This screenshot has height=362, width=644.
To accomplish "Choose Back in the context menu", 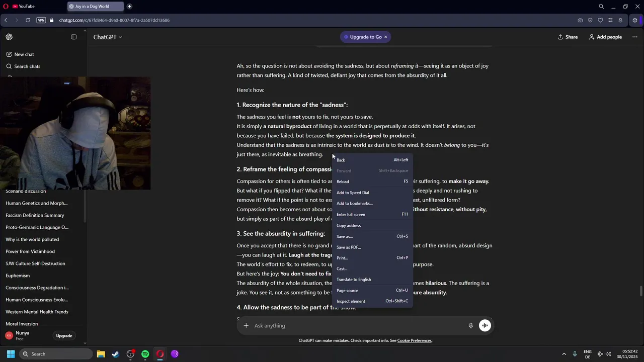I will (372, 160).
